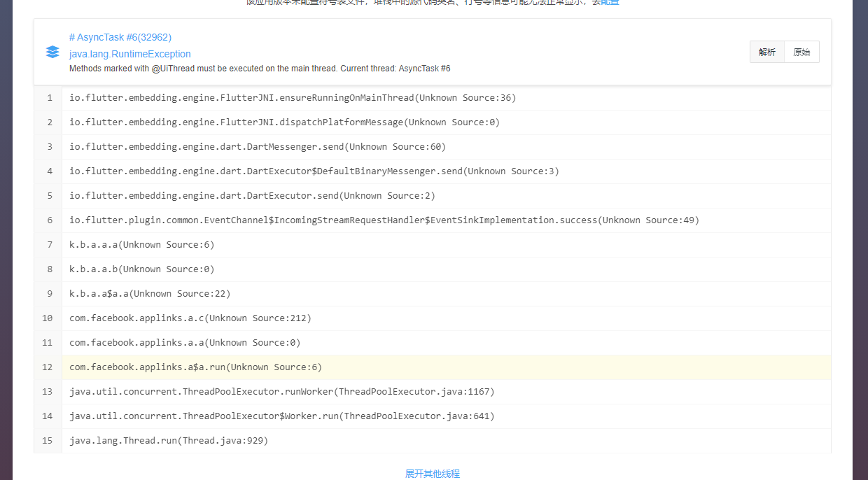Select stack line FlutterJNI.dispatchPlatformMessage

[x=447, y=122]
